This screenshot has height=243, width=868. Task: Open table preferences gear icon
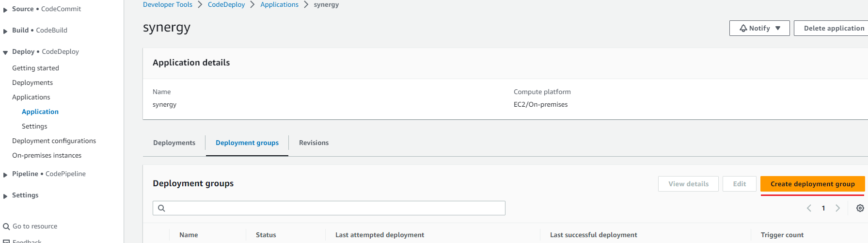(860, 208)
